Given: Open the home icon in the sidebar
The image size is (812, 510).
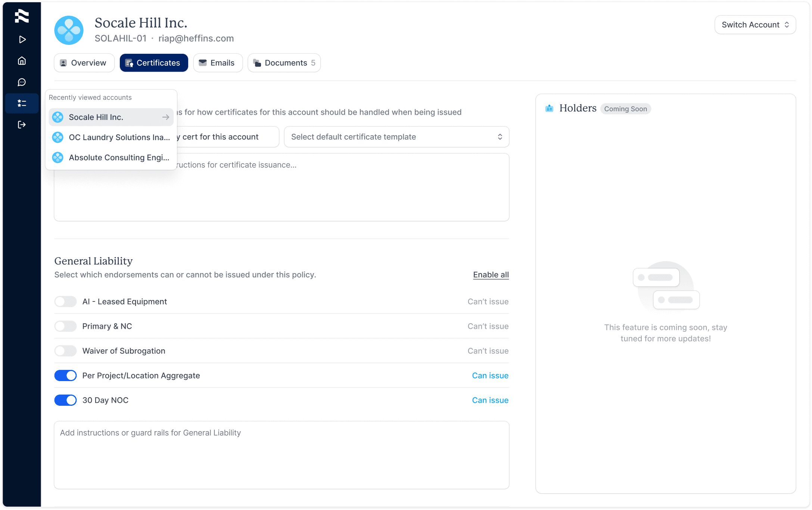Looking at the screenshot, I should coord(22,61).
